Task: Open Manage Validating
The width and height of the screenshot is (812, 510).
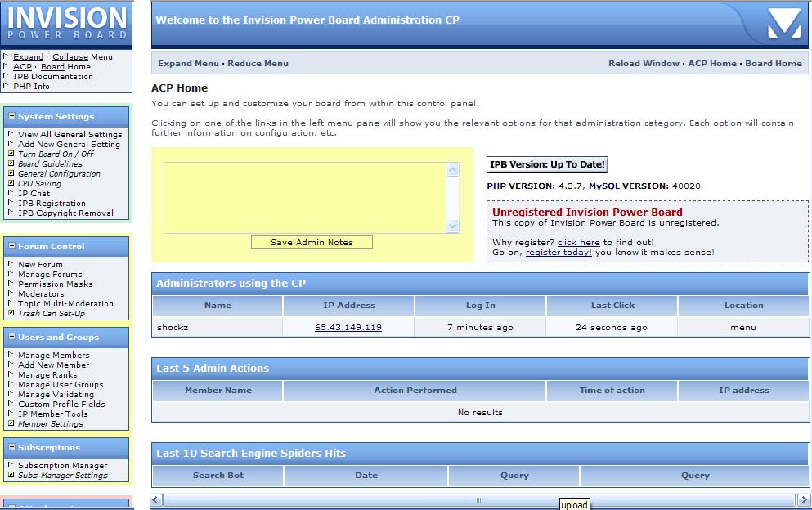Action: [56, 395]
